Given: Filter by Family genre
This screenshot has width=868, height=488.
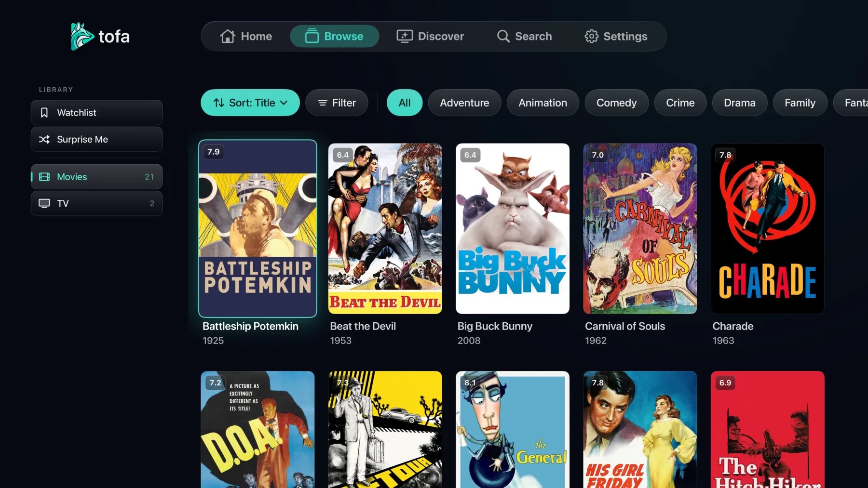Looking at the screenshot, I should click(x=800, y=103).
